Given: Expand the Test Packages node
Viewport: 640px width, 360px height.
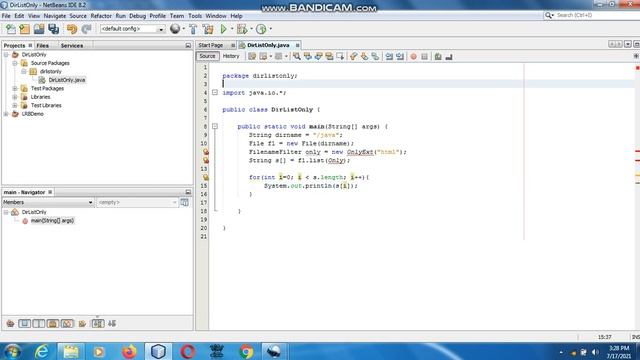Looking at the screenshot, I should (x=15, y=89).
